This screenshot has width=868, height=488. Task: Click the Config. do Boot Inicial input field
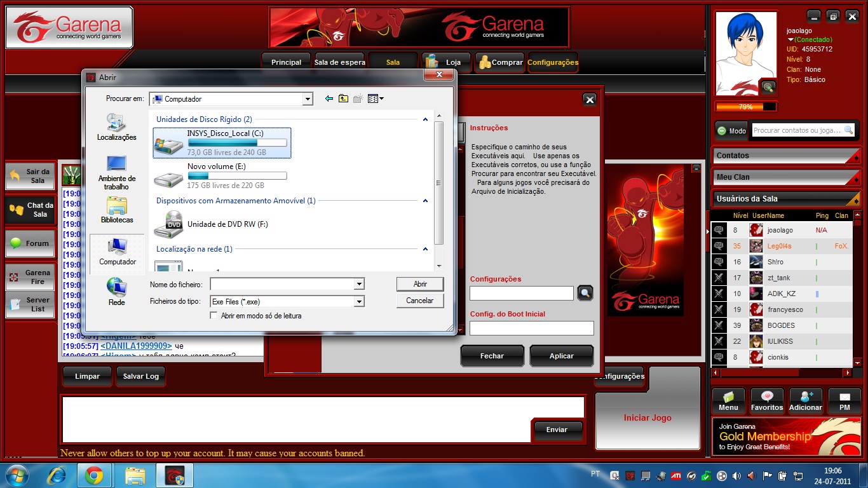(x=531, y=328)
